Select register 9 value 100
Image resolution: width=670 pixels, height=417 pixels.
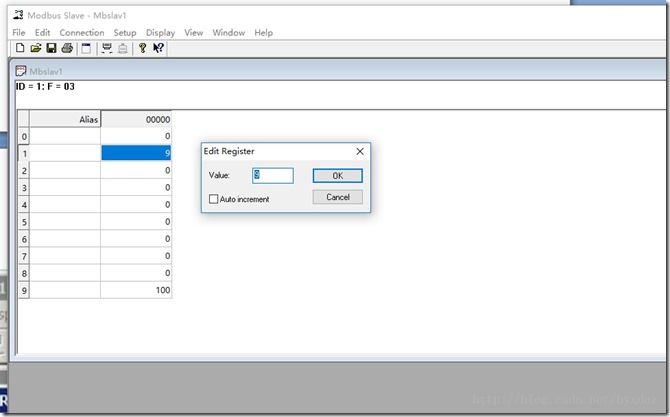pos(136,290)
